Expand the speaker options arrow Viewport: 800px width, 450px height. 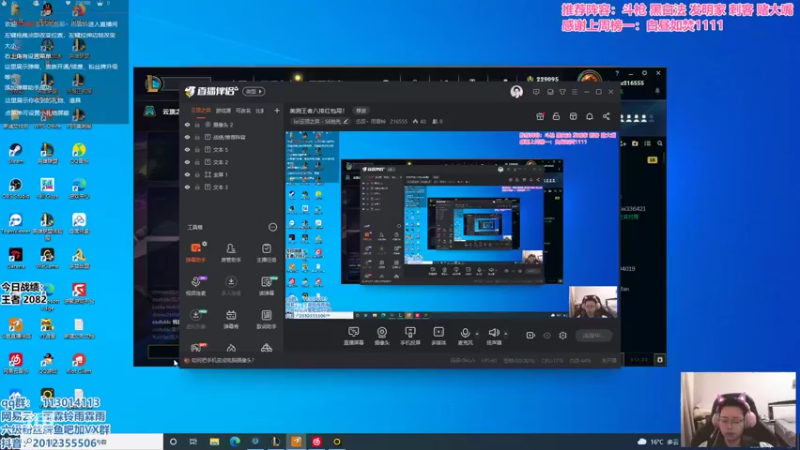click(506, 334)
